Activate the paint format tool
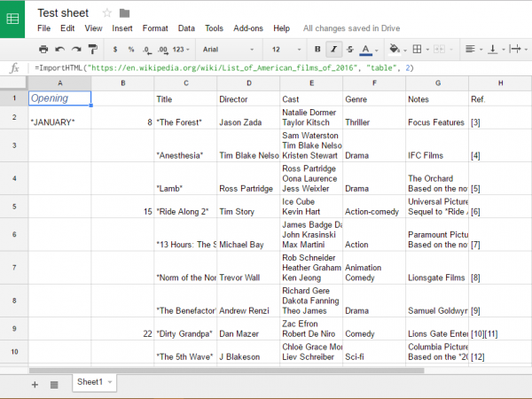 pos(92,49)
